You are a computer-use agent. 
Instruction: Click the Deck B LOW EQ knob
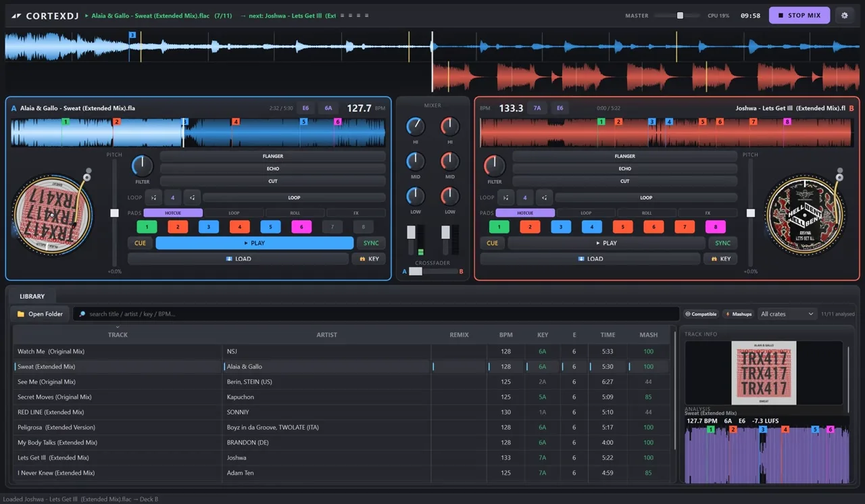coord(450,196)
